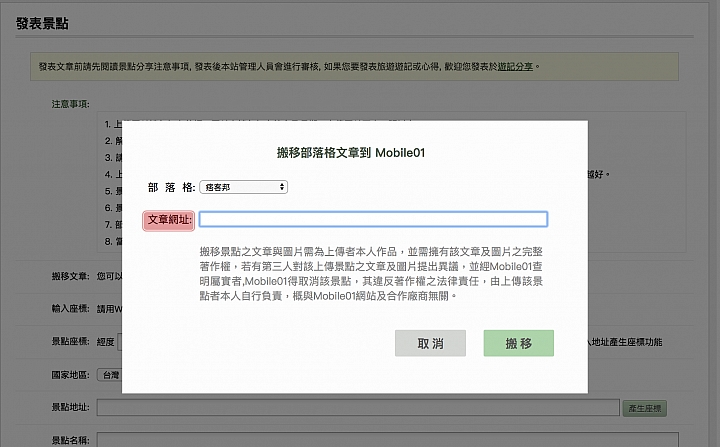Screen dimensions: 720x447
Task: Focus the 文章網址 input field
Action: coord(373,219)
